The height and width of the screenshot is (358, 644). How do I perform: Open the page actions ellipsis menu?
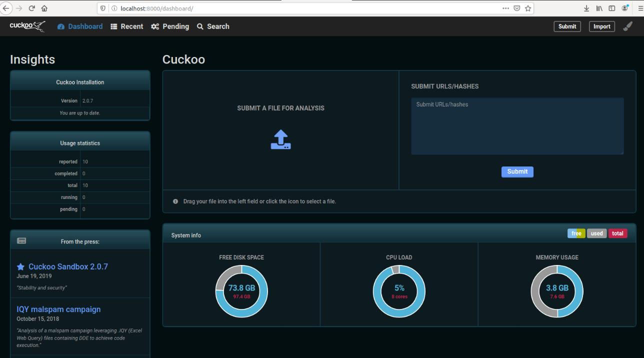tap(506, 8)
